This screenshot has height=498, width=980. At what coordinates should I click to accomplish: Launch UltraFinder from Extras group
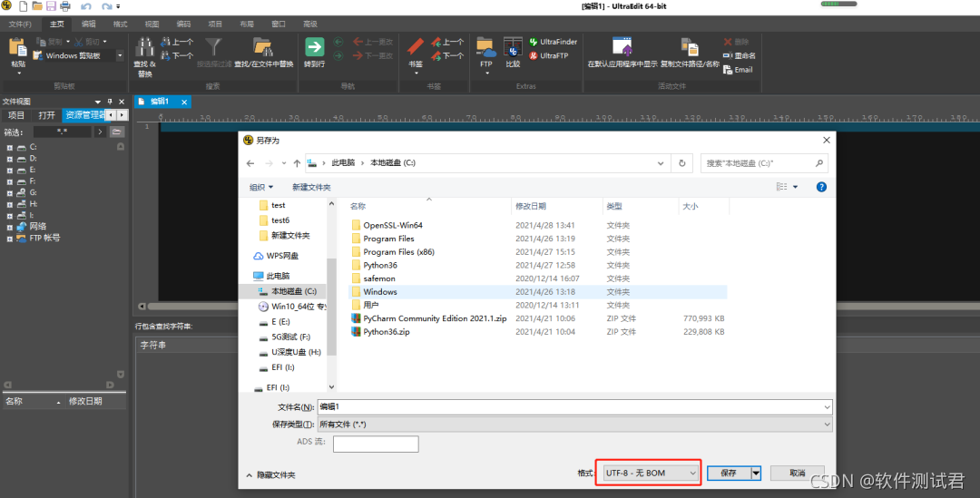pyautogui.click(x=554, y=42)
